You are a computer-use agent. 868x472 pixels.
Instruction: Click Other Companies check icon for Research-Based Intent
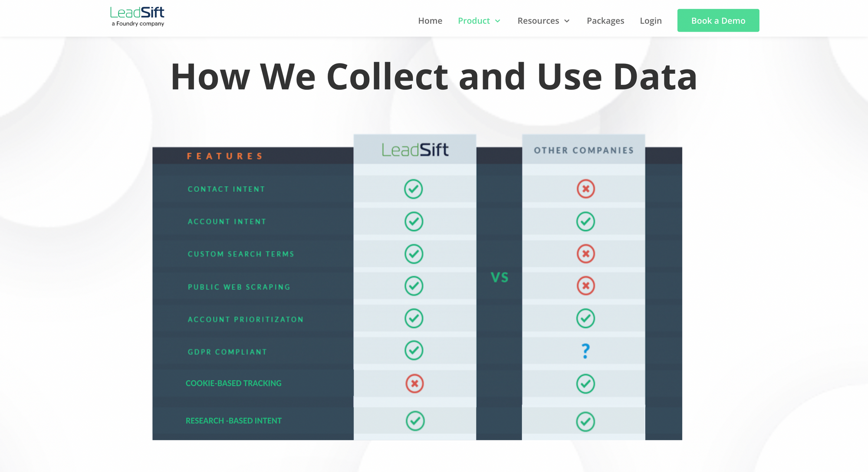[586, 422]
